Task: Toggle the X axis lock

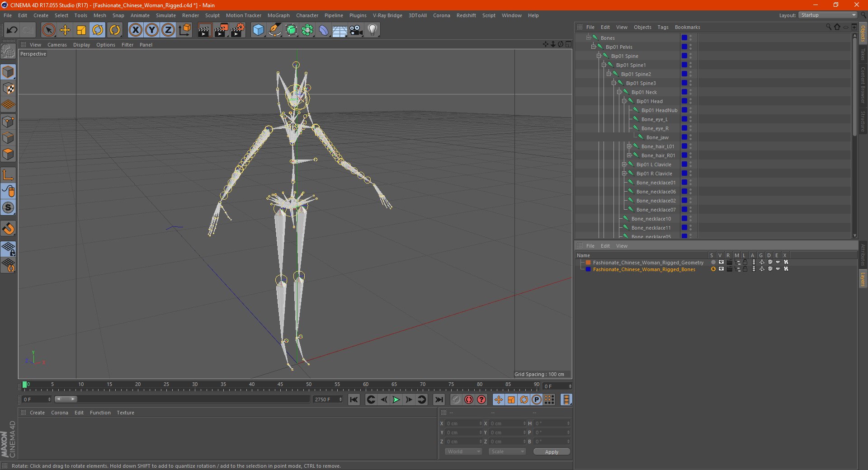Action: click(135, 30)
